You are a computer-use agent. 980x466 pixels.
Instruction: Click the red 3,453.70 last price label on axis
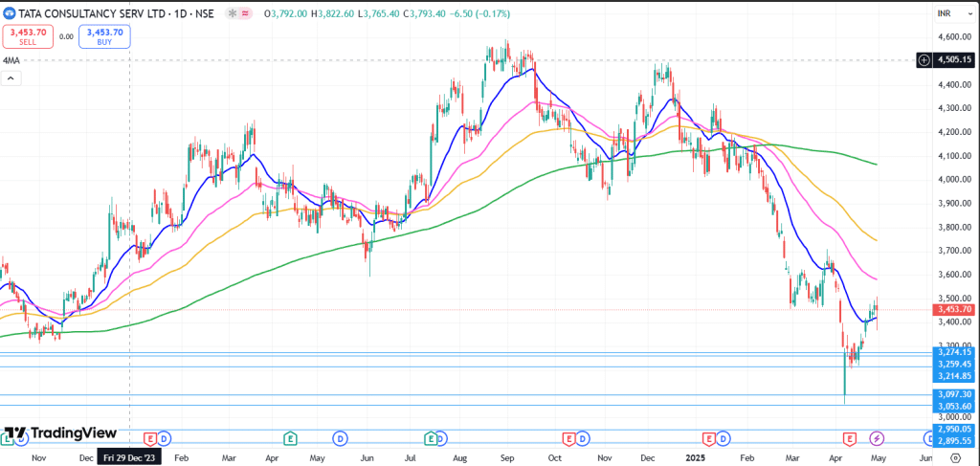pyautogui.click(x=952, y=309)
